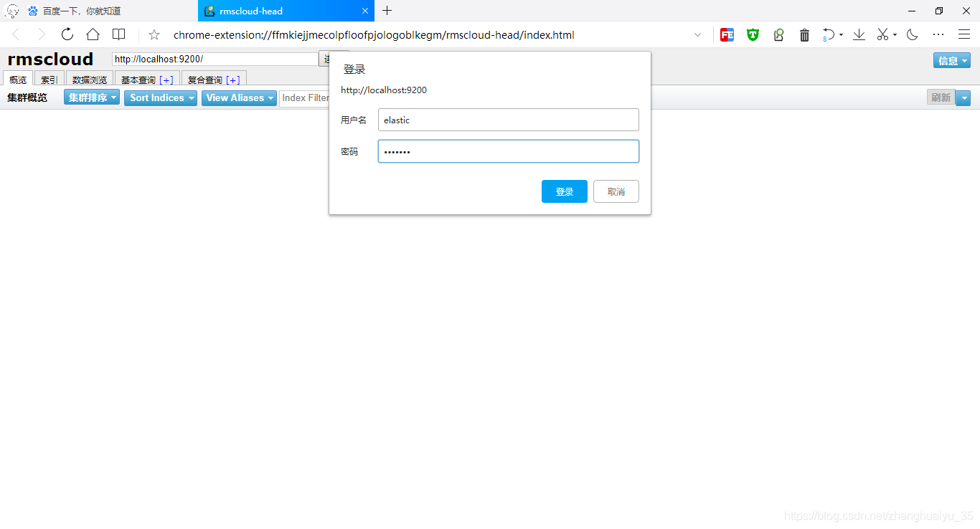Viewport: 980px width, 529px height.
Task: Click the browser address bar URL
Action: [374, 35]
